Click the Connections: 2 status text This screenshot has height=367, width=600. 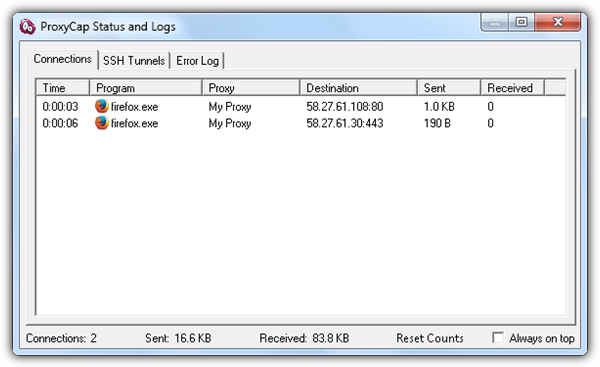click(x=61, y=338)
